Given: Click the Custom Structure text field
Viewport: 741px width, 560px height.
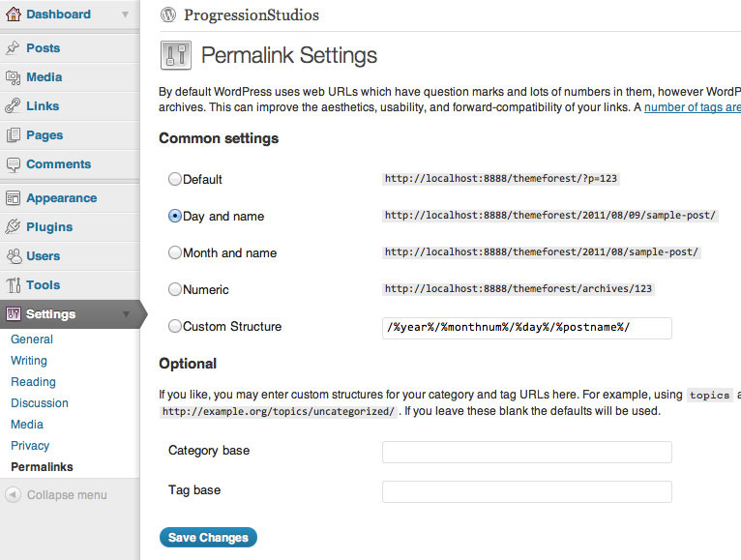Looking at the screenshot, I should pos(526,327).
